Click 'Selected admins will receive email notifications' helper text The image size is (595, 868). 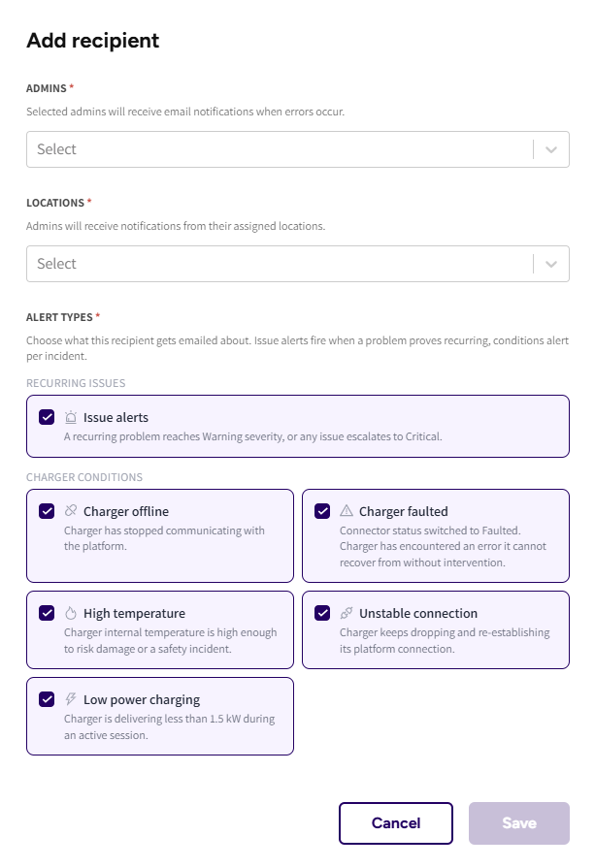[x=185, y=112]
